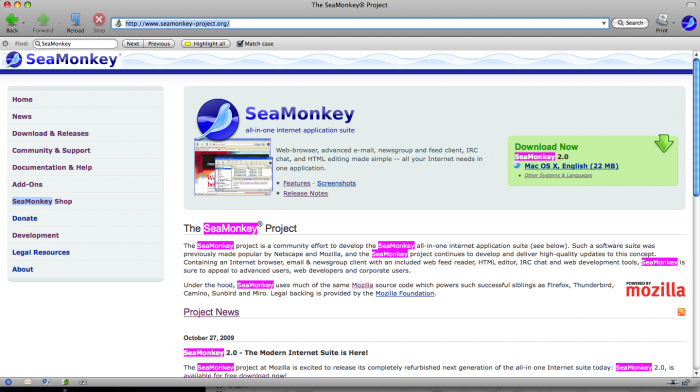
Task: Click the SeaMonkey throbber logo icon
Action: [x=688, y=23]
